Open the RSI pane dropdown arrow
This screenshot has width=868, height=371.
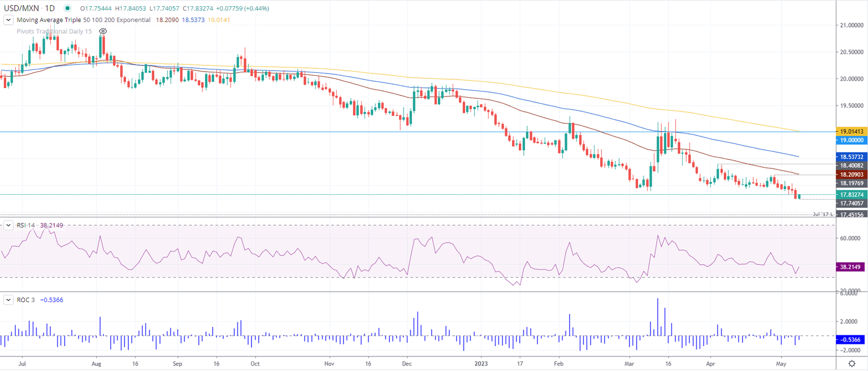(x=8, y=225)
